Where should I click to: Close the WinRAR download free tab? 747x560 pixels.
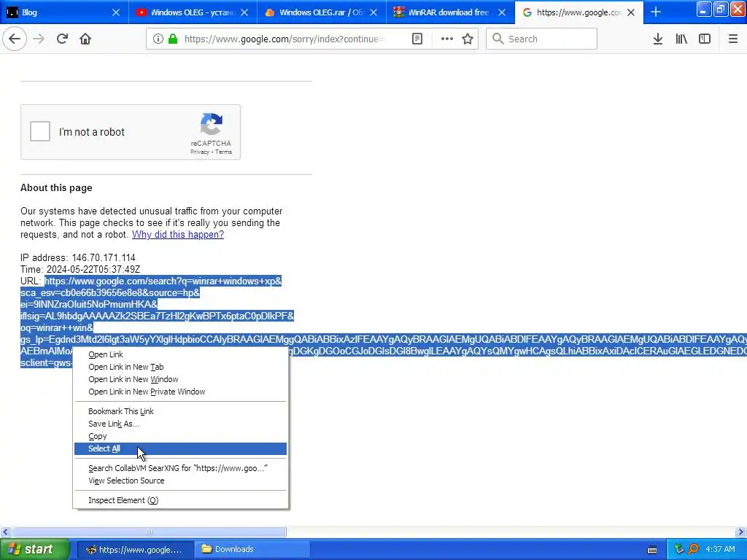(x=502, y=12)
